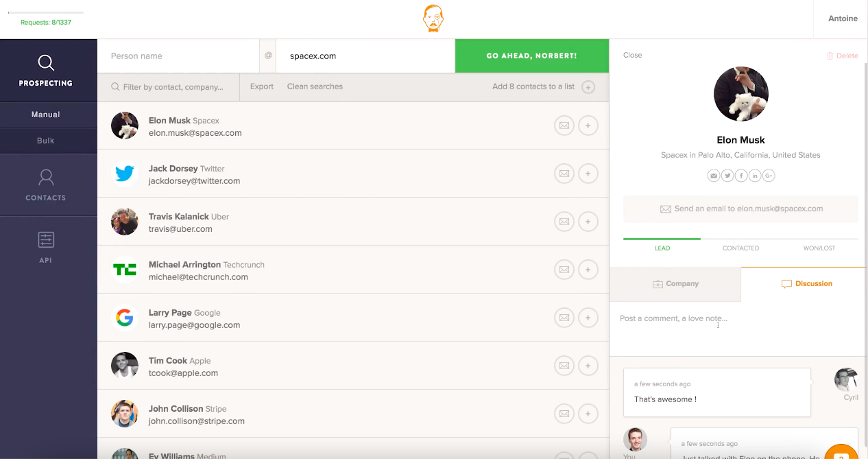Click the domain field containing spacex.com
Image resolution: width=868 pixels, height=459 pixels.
pyautogui.click(x=366, y=56)
